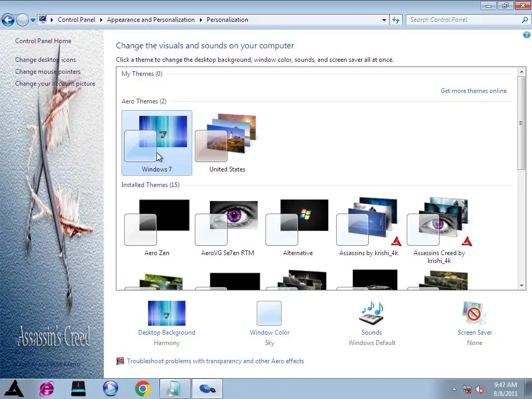Click the Screen Saver link text
This screenshot has height=399, width=532.
pyautogui.click(x=475, y=332)
